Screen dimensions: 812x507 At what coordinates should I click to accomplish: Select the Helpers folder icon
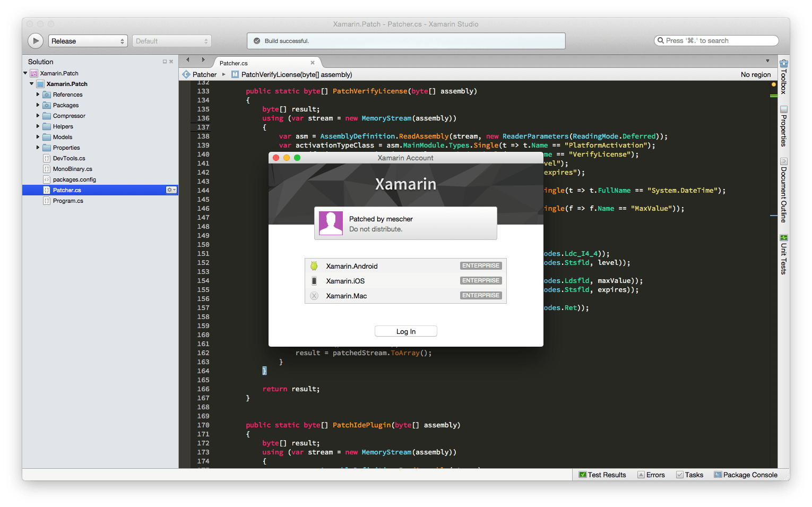47,126
